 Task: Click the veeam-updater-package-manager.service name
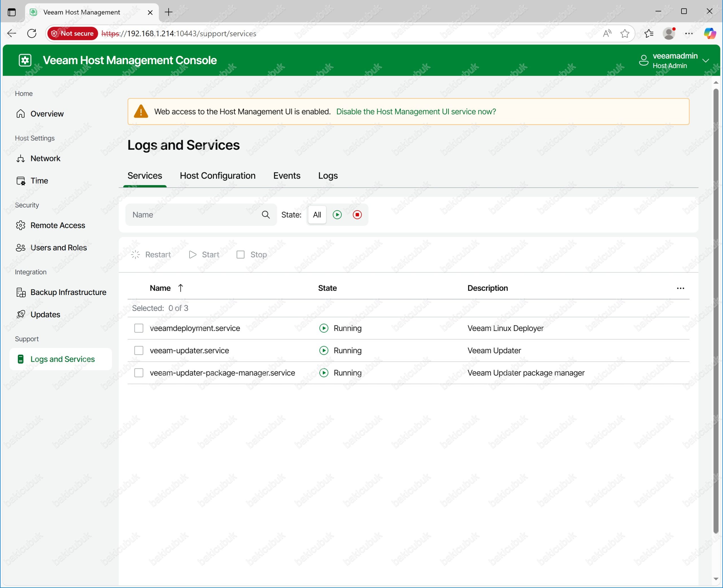click(x=222, y=373)
